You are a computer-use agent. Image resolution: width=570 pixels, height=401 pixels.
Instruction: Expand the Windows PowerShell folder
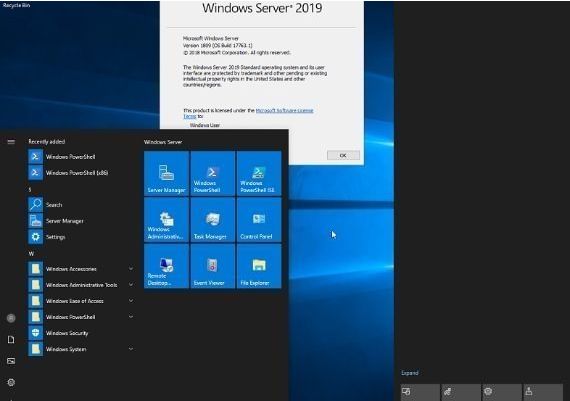(81, 317)
